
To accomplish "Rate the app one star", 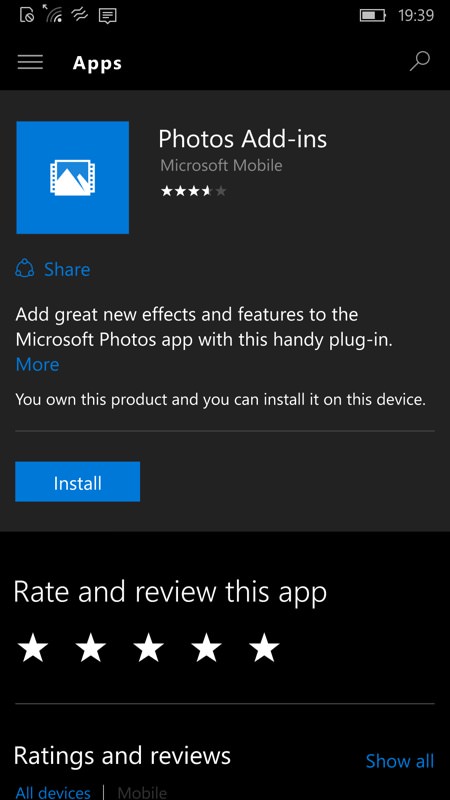I will coord(33,649).
